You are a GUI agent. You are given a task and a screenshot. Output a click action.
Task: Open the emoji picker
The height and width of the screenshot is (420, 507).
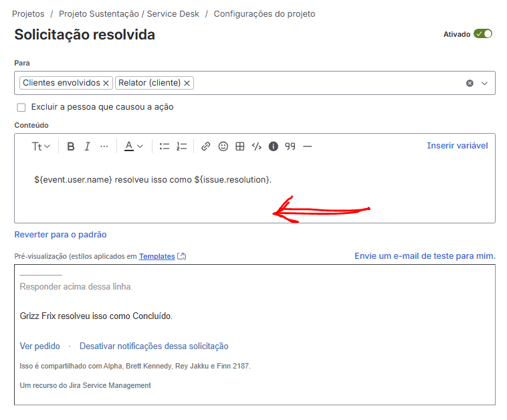[x=223, y=146]
